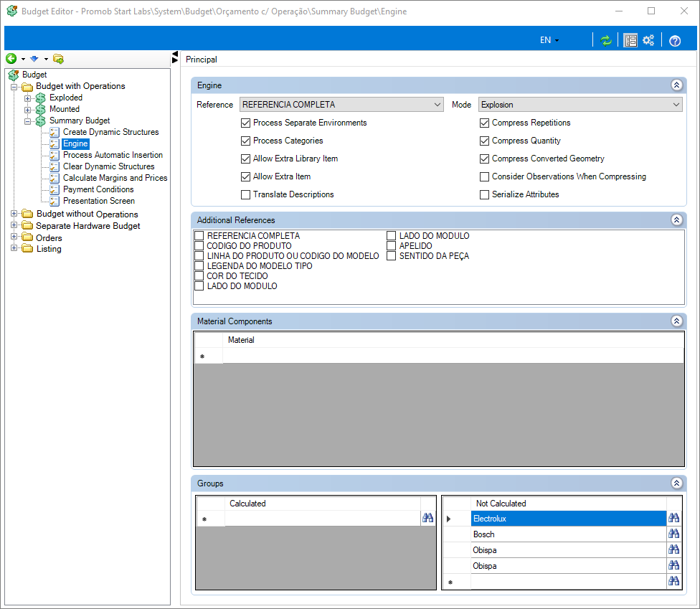Check the Serialize Attributes box
The height and width of the screenshot is (609, 700).
[x=484, y=194]
